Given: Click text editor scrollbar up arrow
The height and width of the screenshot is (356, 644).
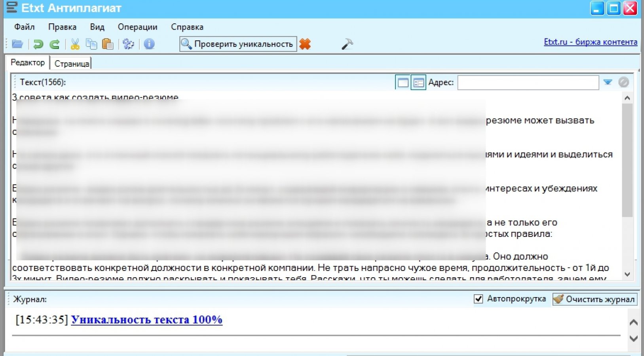Looking at the screenshot, I should click(x=627, y=98).
